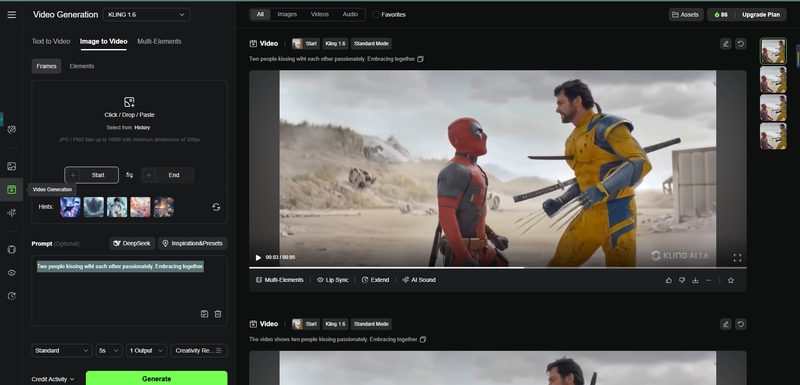
Task: Star the first video as favorite
Action: (x=731, y=280)
